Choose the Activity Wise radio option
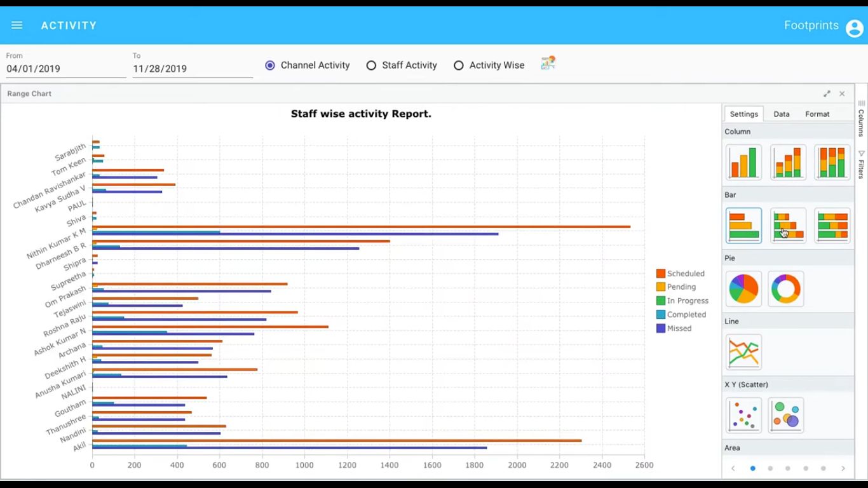Screen dimensions: 868x488 click(x=459, y=65)
